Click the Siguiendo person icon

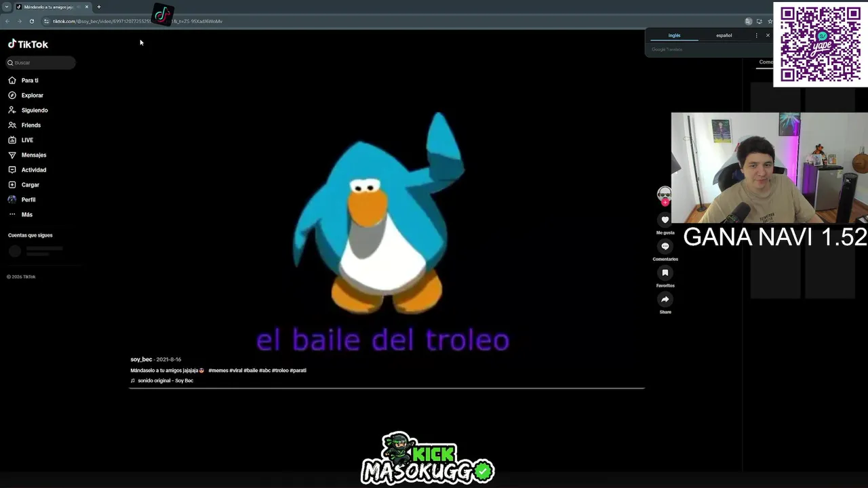tap(12, 110)
